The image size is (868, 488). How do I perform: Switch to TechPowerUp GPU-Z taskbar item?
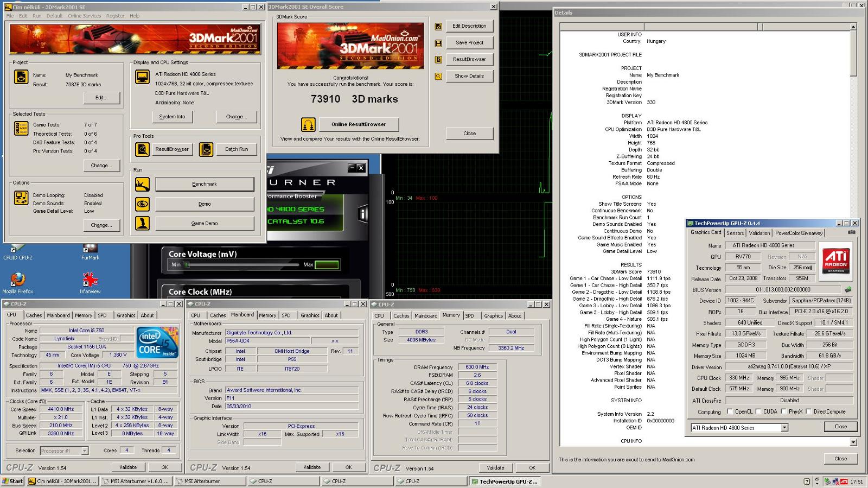[504, 481]
